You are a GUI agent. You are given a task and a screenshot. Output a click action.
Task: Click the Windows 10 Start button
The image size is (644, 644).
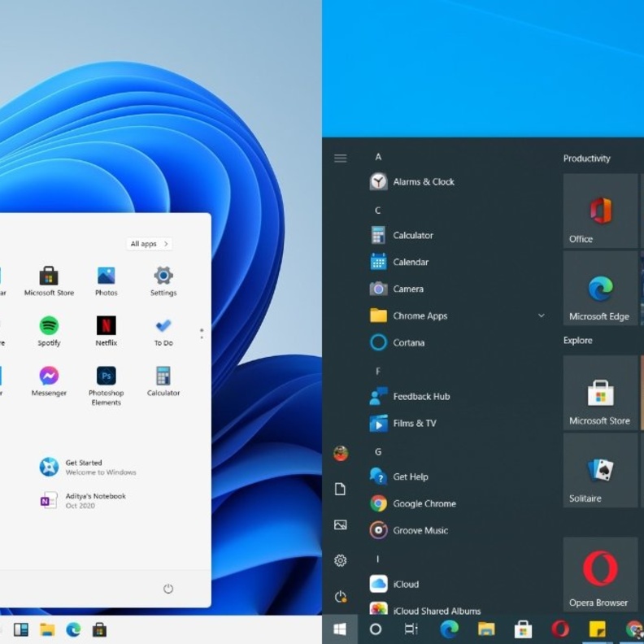click(340, 629)
